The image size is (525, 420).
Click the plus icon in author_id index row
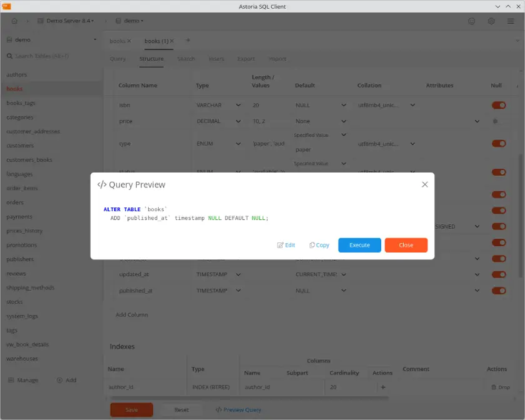click(383, 387)
